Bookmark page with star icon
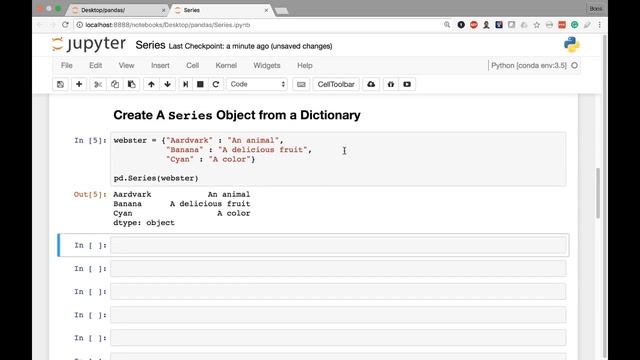Screen dimensions: 640x360 click(536, 25)
